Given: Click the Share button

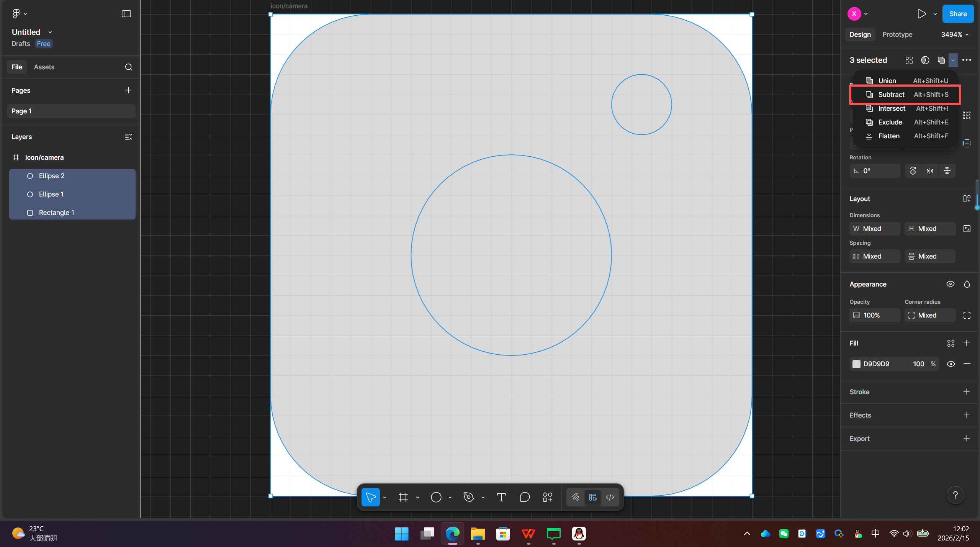Looking at the screenshot, I should pyautogui.click(x=957, y=14).
